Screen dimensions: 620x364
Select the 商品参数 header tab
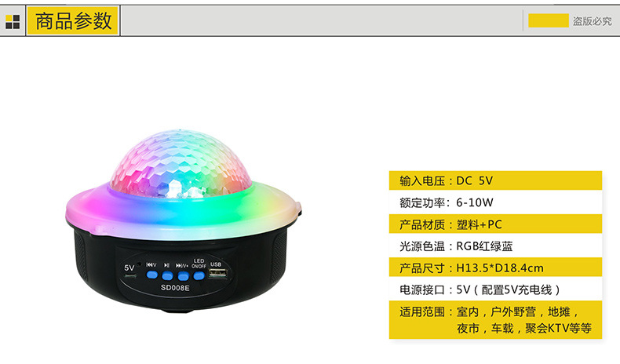click(x=73, y=21)
